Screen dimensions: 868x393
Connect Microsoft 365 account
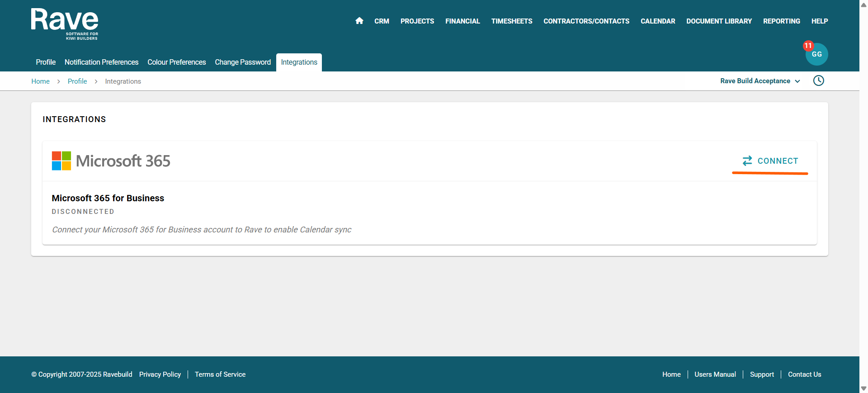[x=770, y=161]
